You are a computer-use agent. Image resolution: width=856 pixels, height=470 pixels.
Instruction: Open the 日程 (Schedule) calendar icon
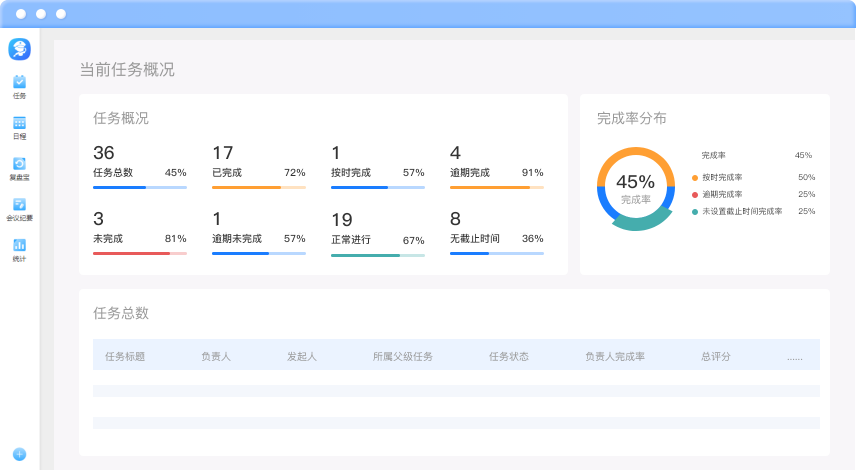click(19, 123)
